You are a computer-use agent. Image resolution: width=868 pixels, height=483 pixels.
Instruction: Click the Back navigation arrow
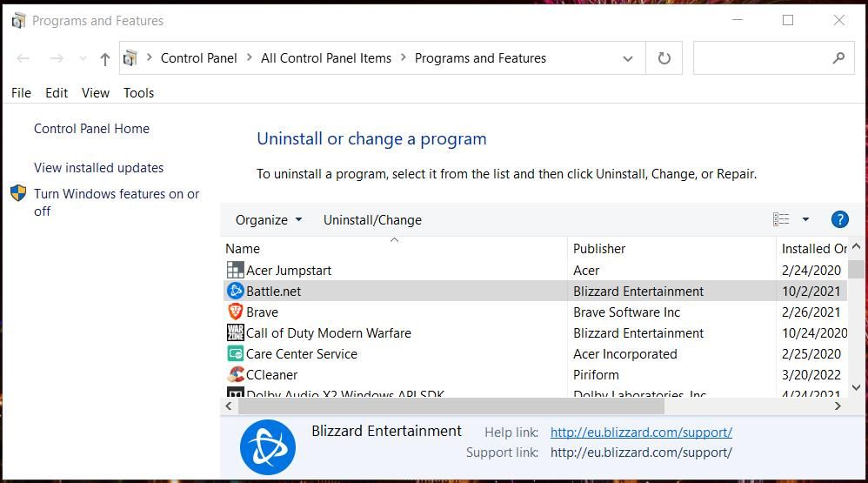click(x=23, y=58)
